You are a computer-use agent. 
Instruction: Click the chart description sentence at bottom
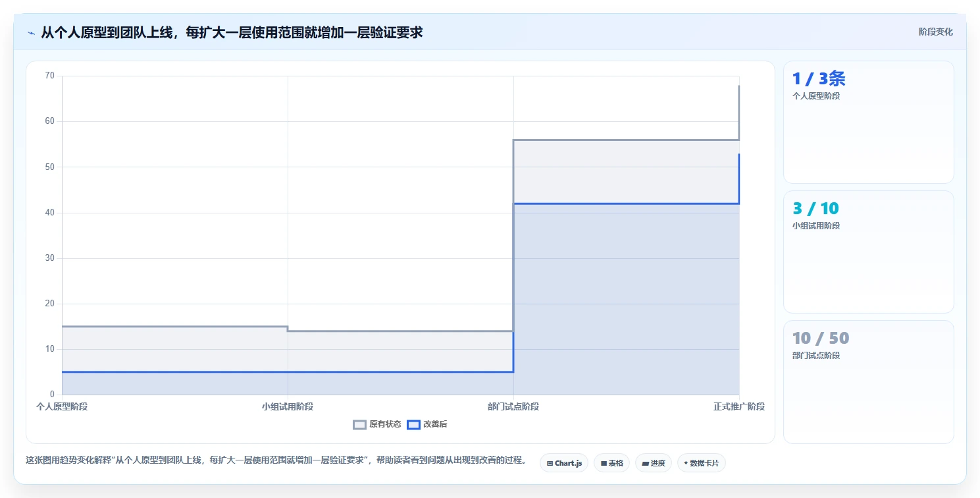(275, 460)
